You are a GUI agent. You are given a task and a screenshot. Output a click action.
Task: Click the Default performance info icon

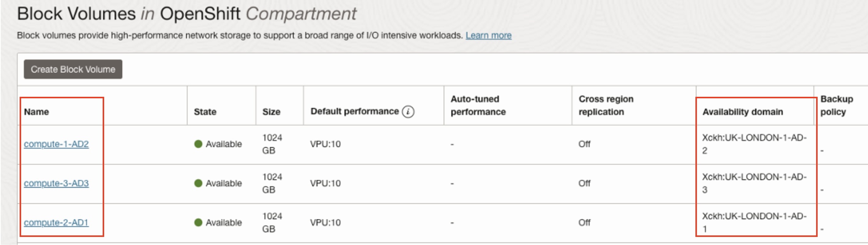(x=408, y=111)
